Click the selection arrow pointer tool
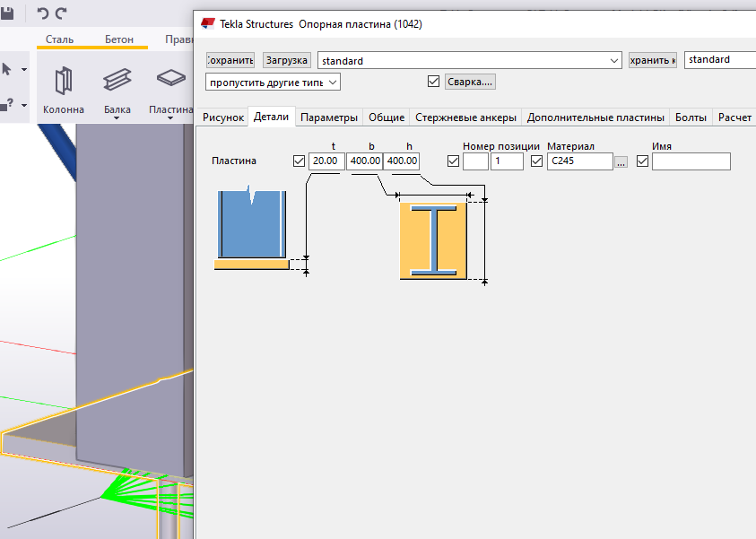Screen dimensions: 756x539 (7, 69)
